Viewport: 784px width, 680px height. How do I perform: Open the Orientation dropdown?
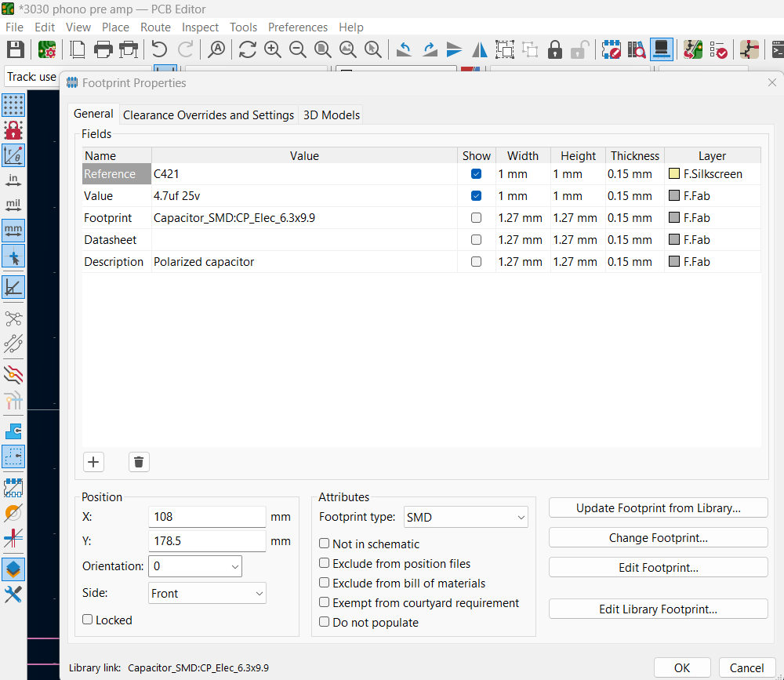(195, 566)
